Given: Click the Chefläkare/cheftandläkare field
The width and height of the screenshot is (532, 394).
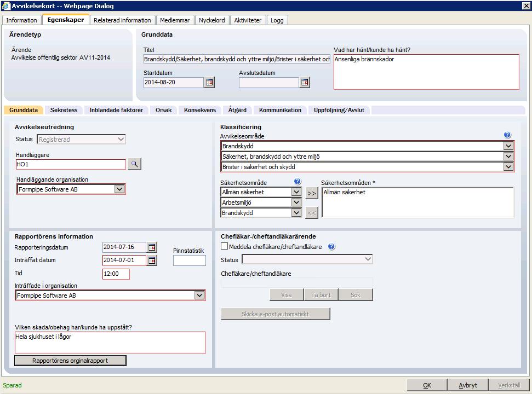Looking at the screenshot, I should click(x=297, y=283).
